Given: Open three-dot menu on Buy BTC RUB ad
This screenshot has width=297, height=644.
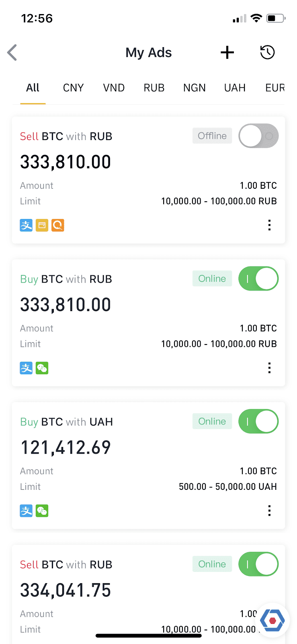Looking at the screenshot, I should [x=269, y=367].
